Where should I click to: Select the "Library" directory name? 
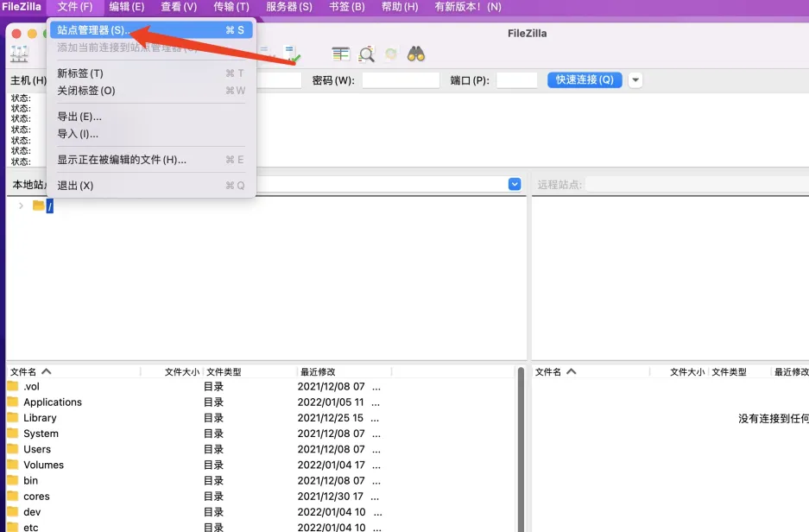(40, 418)
